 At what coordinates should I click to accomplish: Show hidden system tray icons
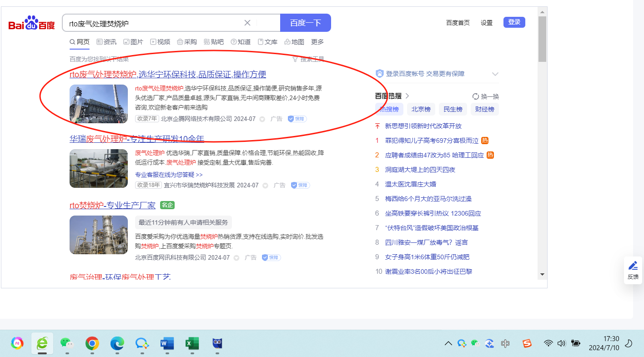[448, 343]
